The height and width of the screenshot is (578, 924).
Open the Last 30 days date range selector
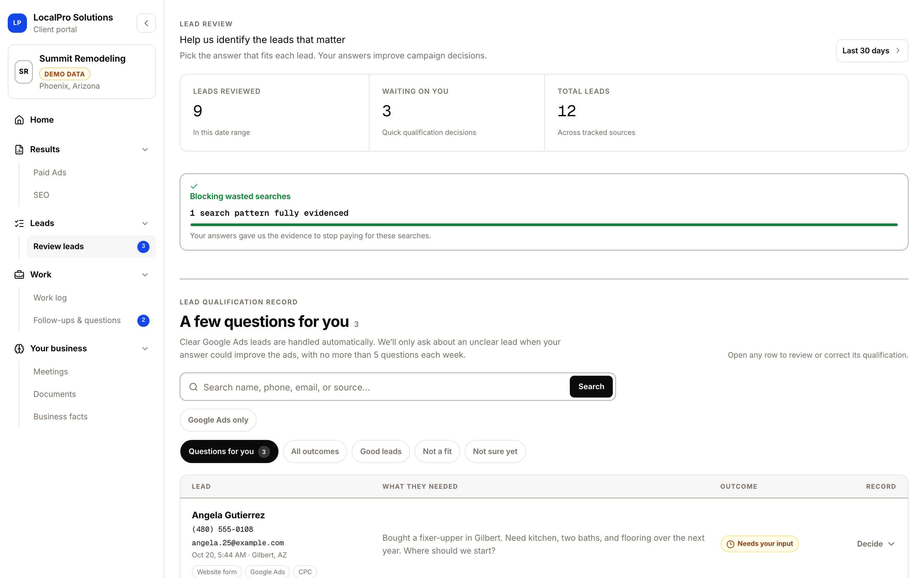tap(872, 50)
